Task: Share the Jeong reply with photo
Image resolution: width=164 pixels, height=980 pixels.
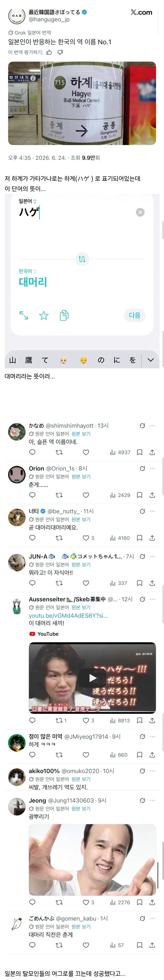Action: click(x=152, y=902)
